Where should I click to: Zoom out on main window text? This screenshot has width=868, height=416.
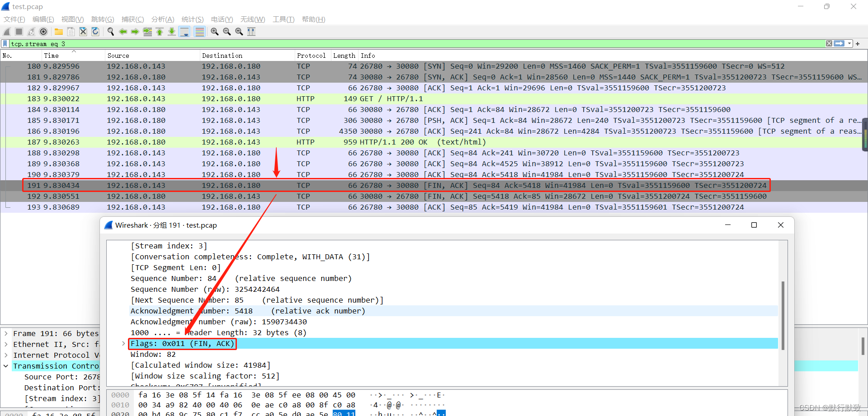coord(227,32)
